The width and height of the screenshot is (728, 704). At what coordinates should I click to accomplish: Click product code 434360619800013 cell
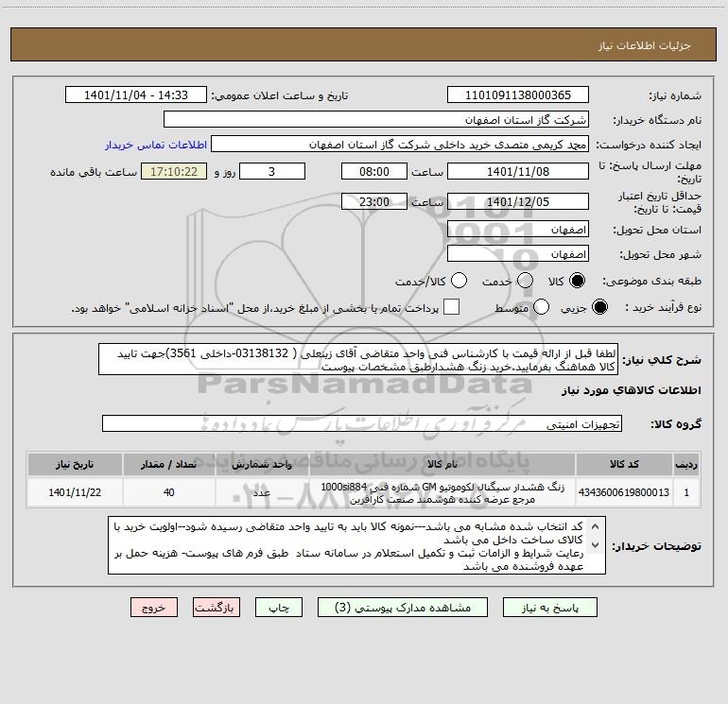click(x=624, y=492)
